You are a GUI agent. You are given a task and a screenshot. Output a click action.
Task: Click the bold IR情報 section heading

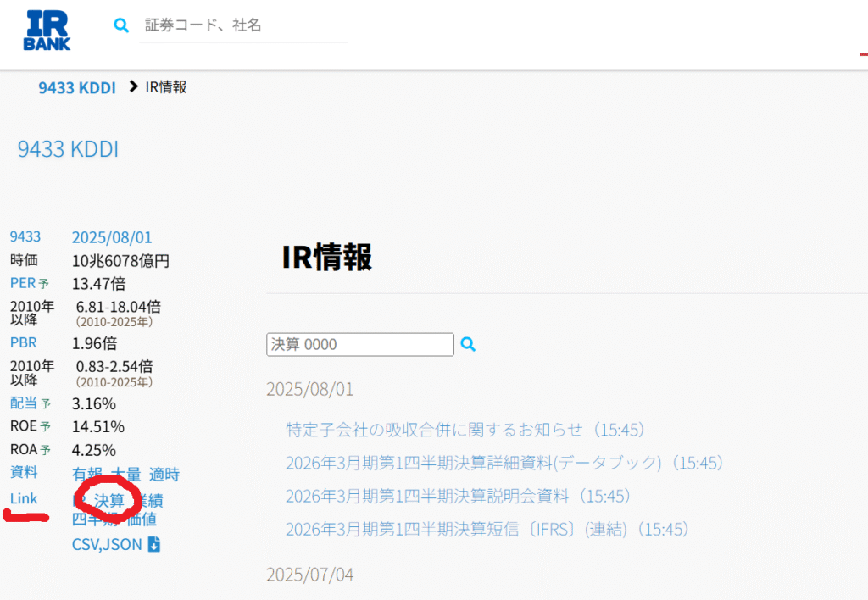(326, 258)
